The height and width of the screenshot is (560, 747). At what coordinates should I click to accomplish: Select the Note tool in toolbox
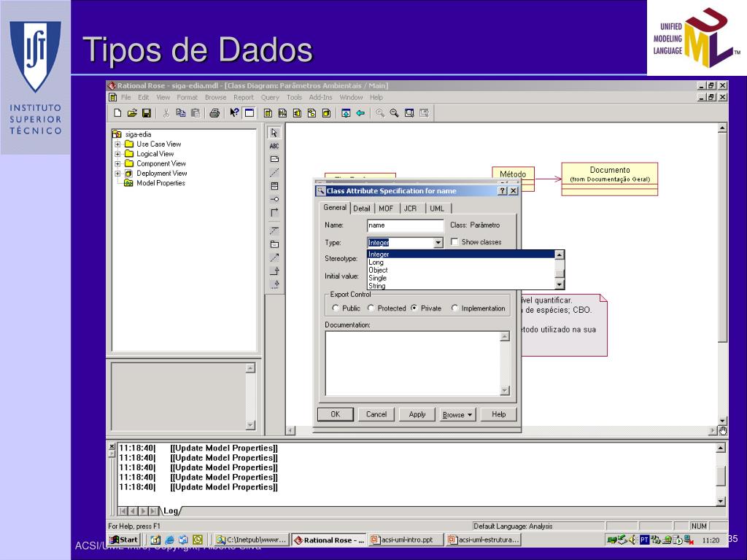coord(274,159)
